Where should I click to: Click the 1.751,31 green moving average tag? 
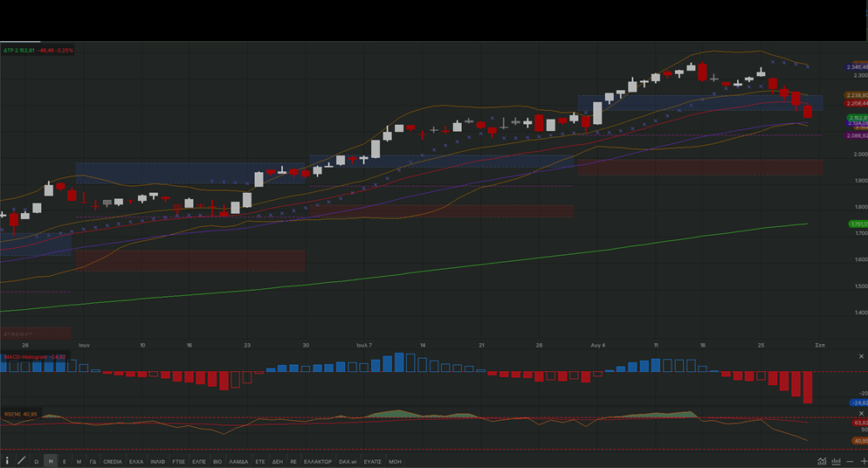click(858, 224)
